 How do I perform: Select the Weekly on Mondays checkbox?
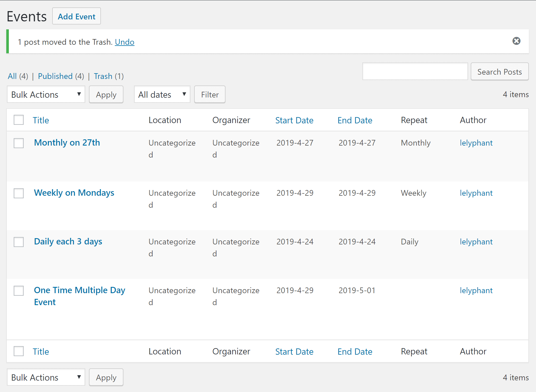(19, 193)
